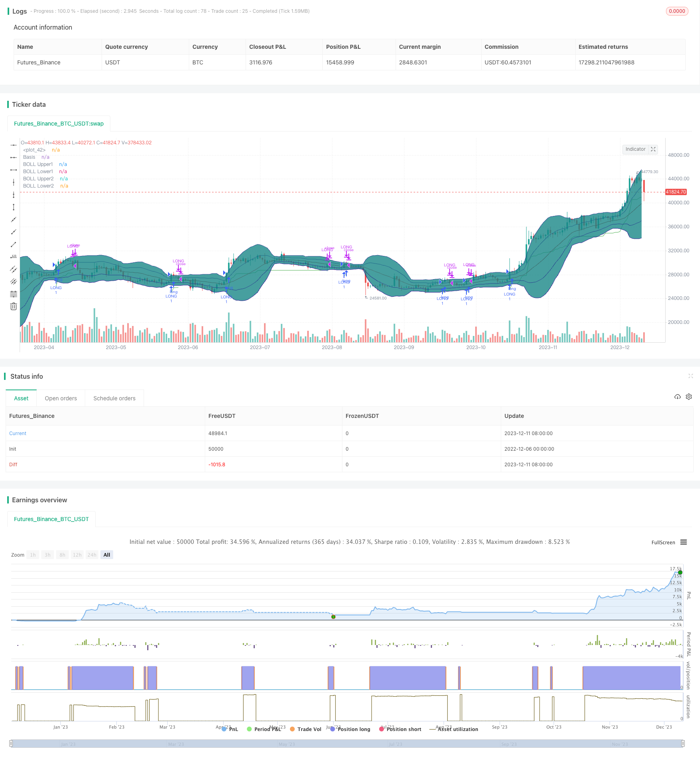Click the FullScreen button on earnings chart
The image size is (700, 759).
pos(663,542)
